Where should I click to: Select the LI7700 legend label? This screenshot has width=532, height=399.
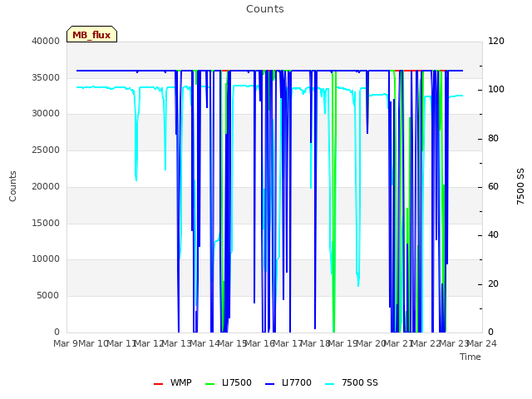click(x=297, y=382)
